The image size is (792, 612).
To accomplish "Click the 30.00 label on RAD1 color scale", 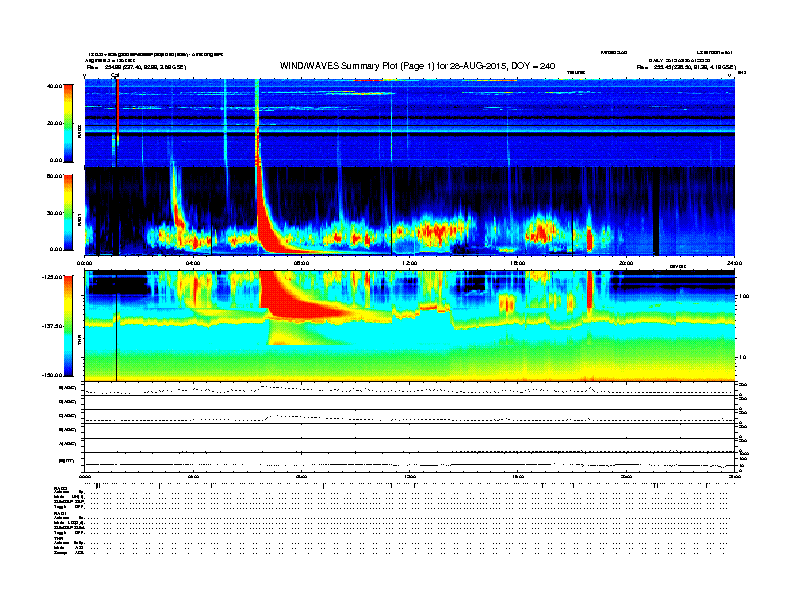I will point(54,213).
